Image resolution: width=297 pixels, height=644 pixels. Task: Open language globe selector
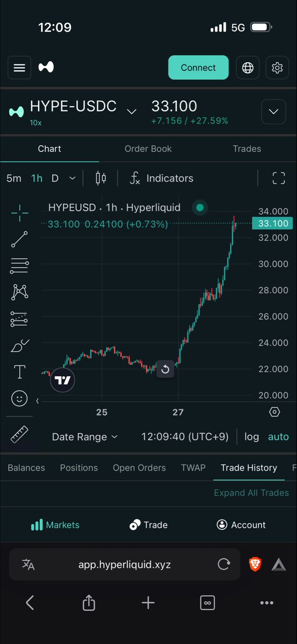tap(248, 68)
